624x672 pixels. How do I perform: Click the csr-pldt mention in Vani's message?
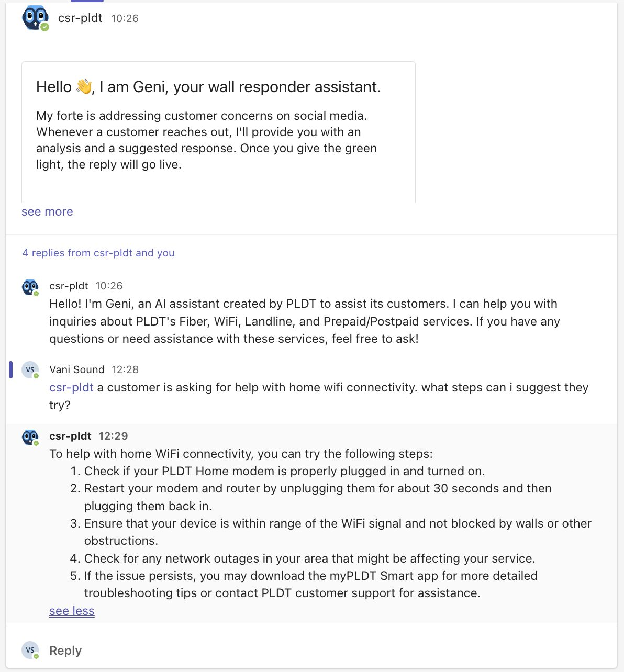click(x=71, y=387)
